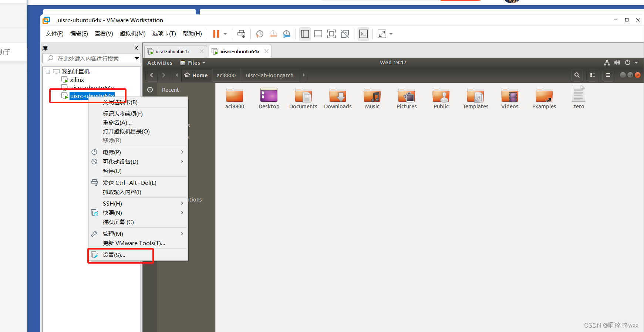Click the revert to snapshot toolbar icon
This screenshot has height=332, width=644.
(273, 34)
